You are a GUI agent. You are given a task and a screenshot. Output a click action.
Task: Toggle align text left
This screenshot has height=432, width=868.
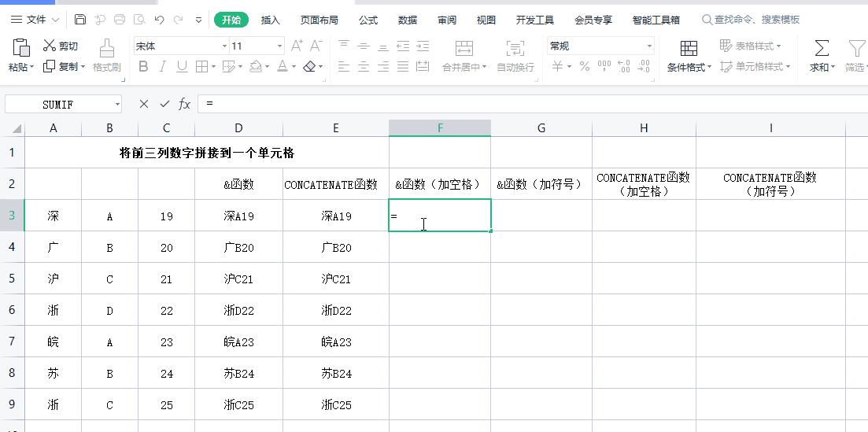[344, 67]
